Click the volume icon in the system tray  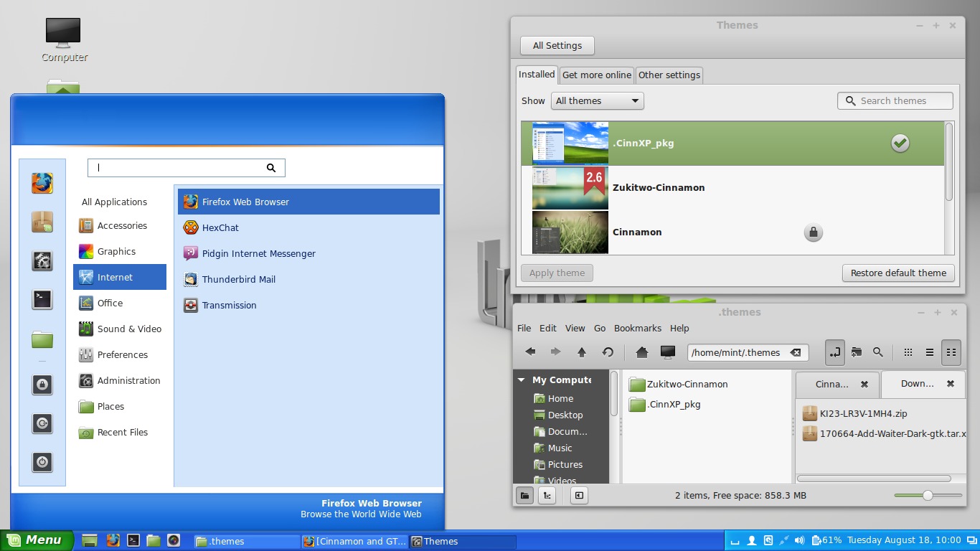click(799, 540)
